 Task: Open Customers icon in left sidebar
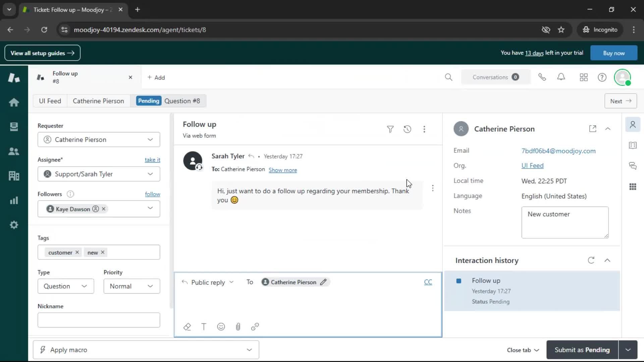pyautogui.click(x=14, y=151)
